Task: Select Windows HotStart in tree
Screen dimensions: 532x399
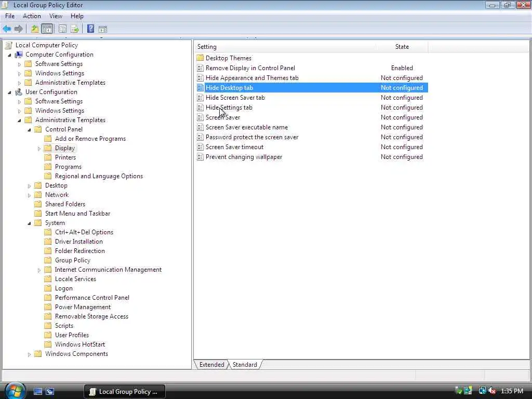Action: (x=80, y=344)
